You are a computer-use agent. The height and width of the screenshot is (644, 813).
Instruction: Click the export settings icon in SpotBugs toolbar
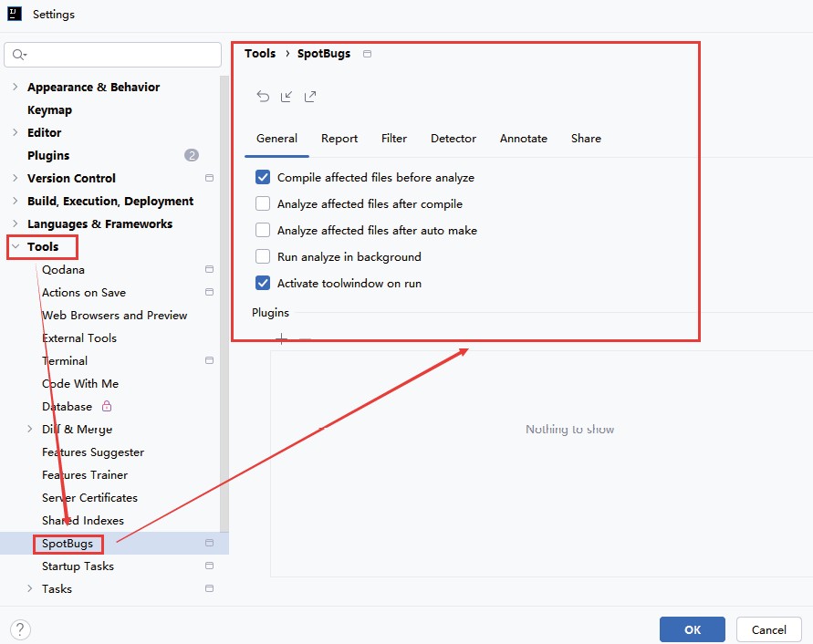310,97
